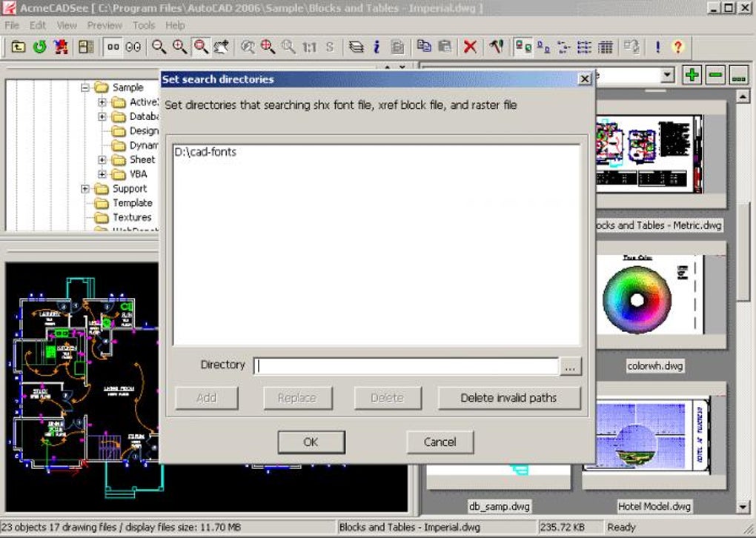Click the Replace button

pyautogui.click(x=297, y=398)
